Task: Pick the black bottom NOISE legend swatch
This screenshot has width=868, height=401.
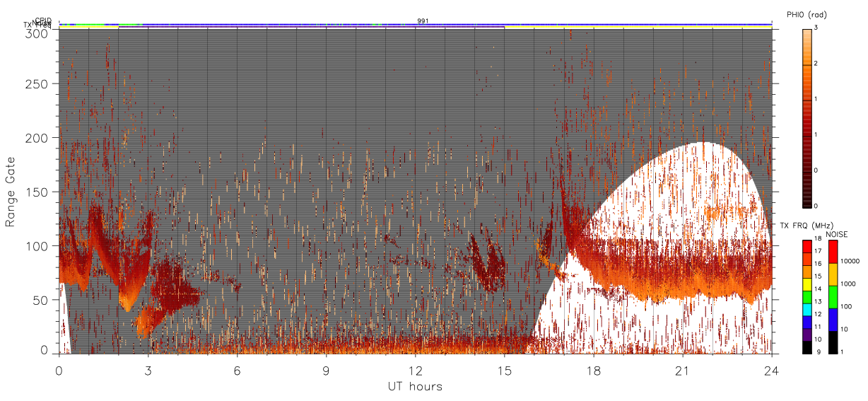Action: tap(833, 342)
